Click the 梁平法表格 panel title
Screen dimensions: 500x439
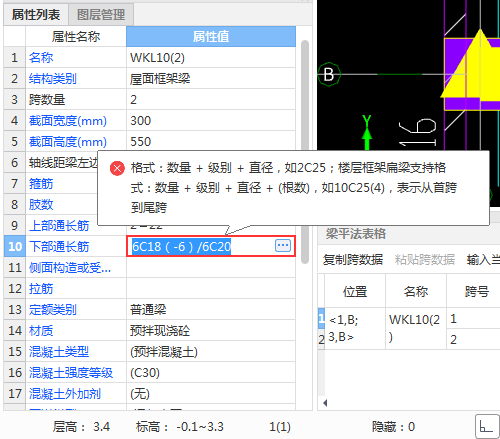pyautogui.click(x=356, y=234)
